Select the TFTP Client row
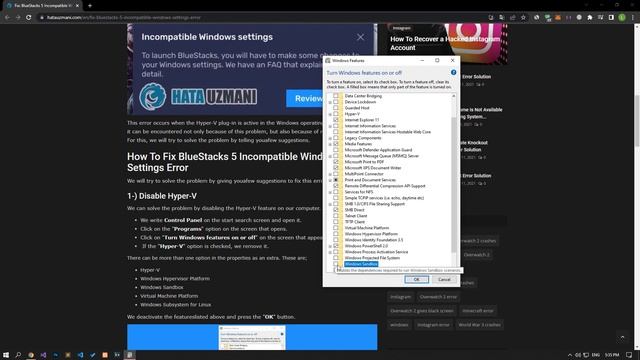The image size is (640, 360). point(355,222)
